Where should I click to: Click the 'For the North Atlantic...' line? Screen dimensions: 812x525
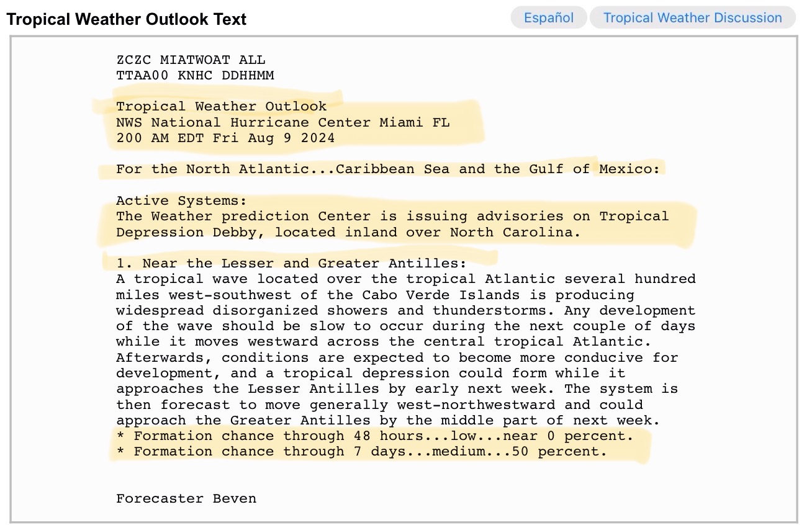tap(388, 169)
